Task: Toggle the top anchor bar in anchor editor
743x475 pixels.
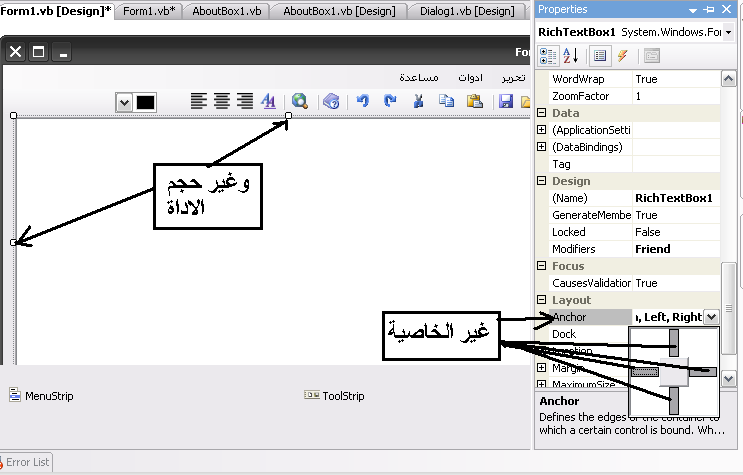Action: tap(675, 343)
